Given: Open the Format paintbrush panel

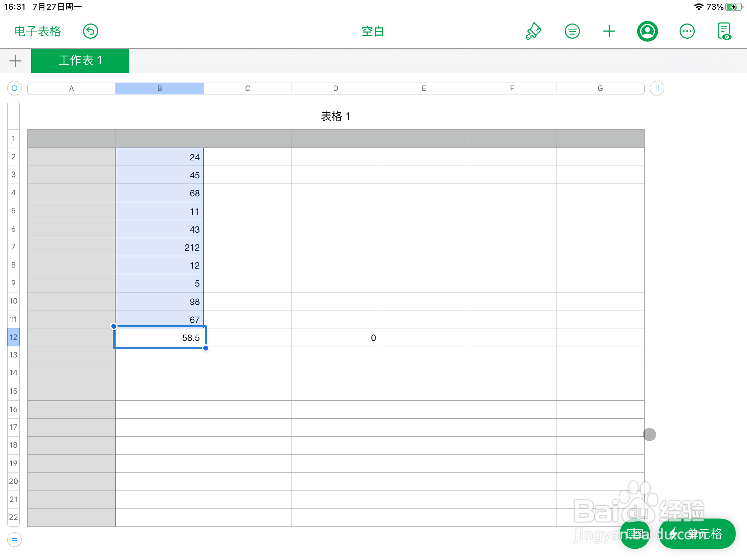Looking at the screenshot, I should (533, 31).
